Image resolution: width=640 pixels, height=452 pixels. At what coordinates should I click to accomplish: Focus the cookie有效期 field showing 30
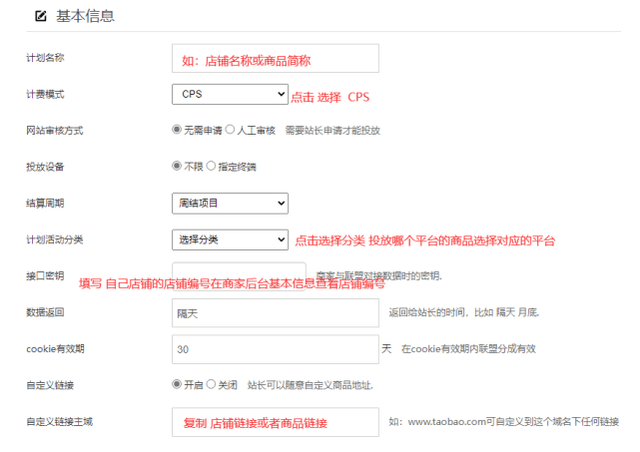click(x=275, y=349)
